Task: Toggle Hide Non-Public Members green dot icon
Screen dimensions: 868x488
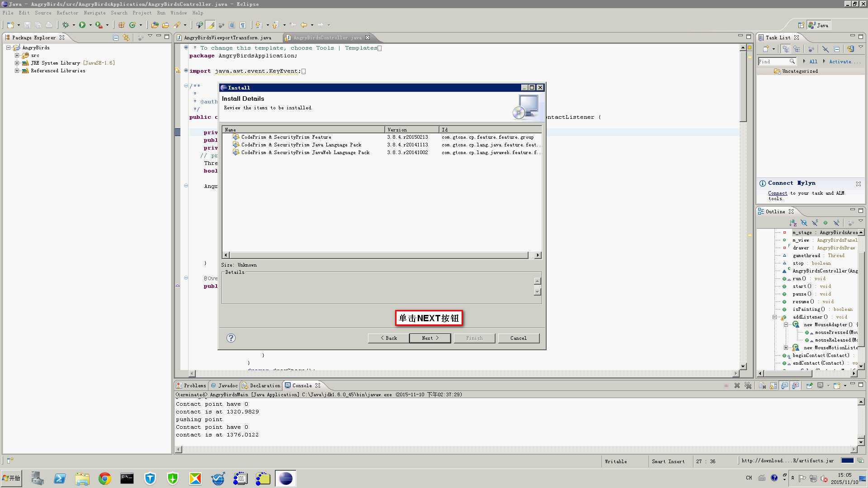Action: pos(826,222)
